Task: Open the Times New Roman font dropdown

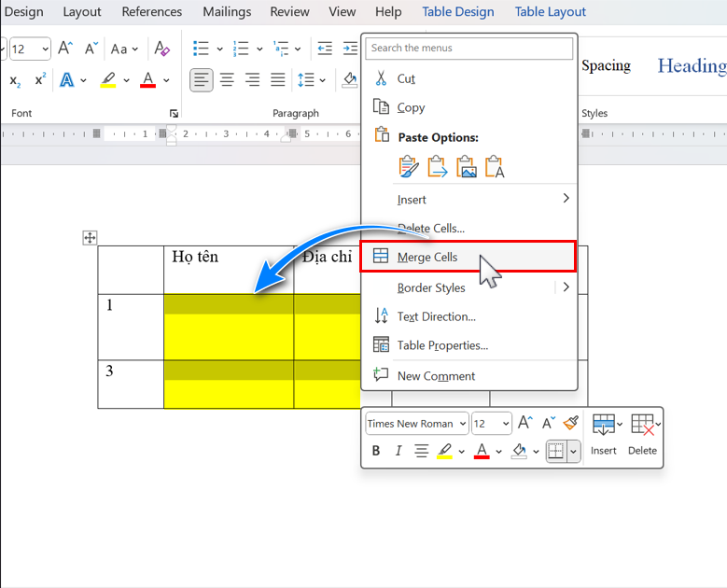Action: (415, 424)
